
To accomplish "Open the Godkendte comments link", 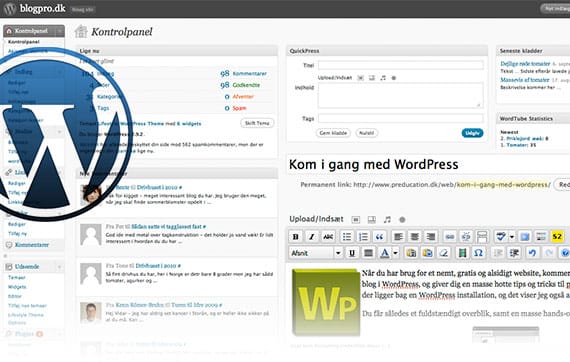I will tap(246, 85).
